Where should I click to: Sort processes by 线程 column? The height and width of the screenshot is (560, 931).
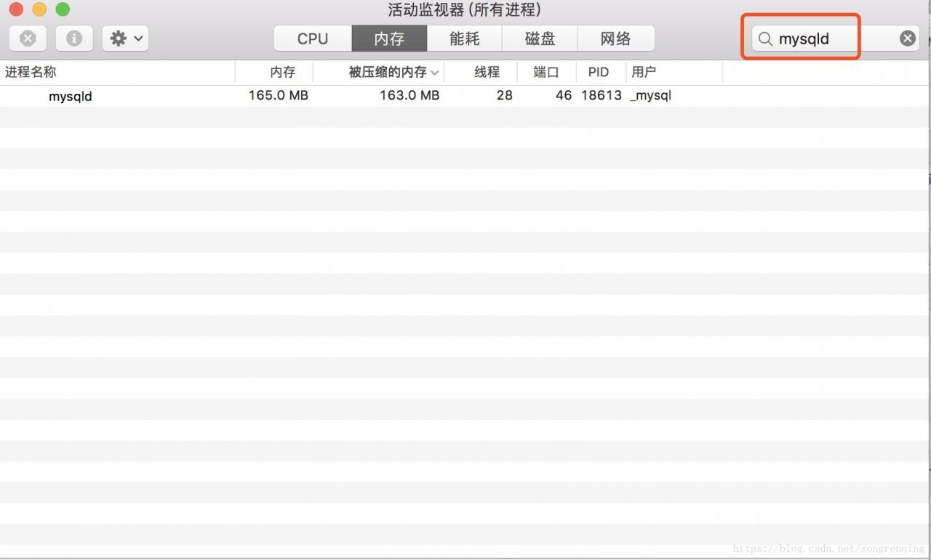(487, 72)
